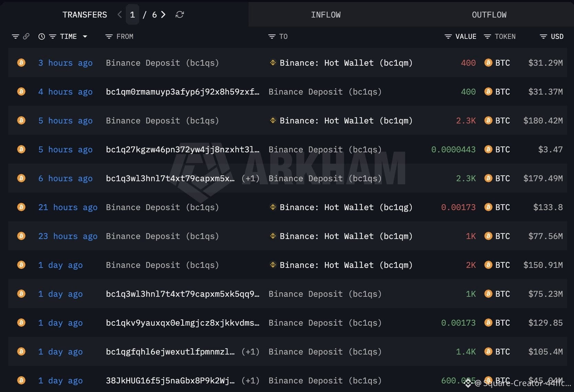Switch to the TRANSFERS tab
574x392 pixels.
pyautogui.click(x=85, y=15)
